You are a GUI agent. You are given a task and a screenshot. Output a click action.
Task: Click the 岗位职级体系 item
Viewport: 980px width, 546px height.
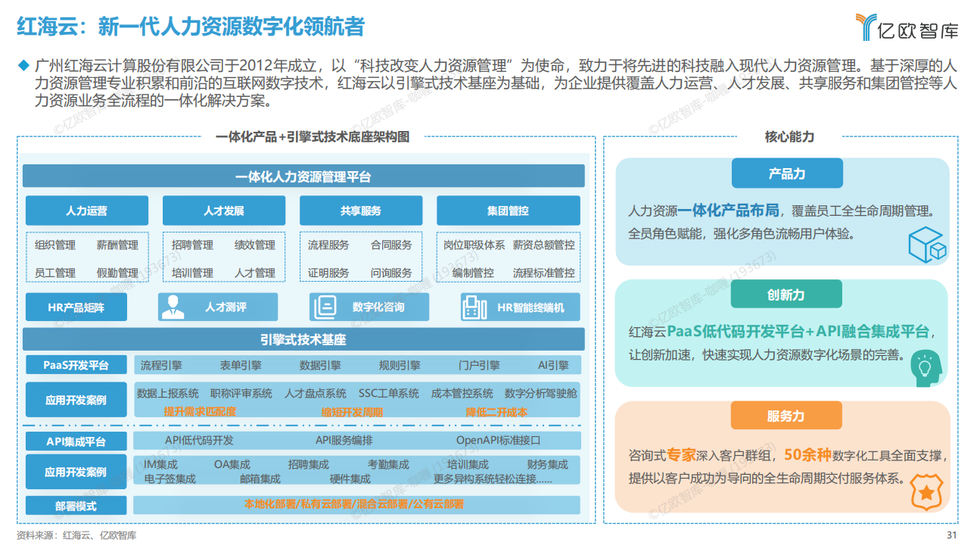coord(474,245)
